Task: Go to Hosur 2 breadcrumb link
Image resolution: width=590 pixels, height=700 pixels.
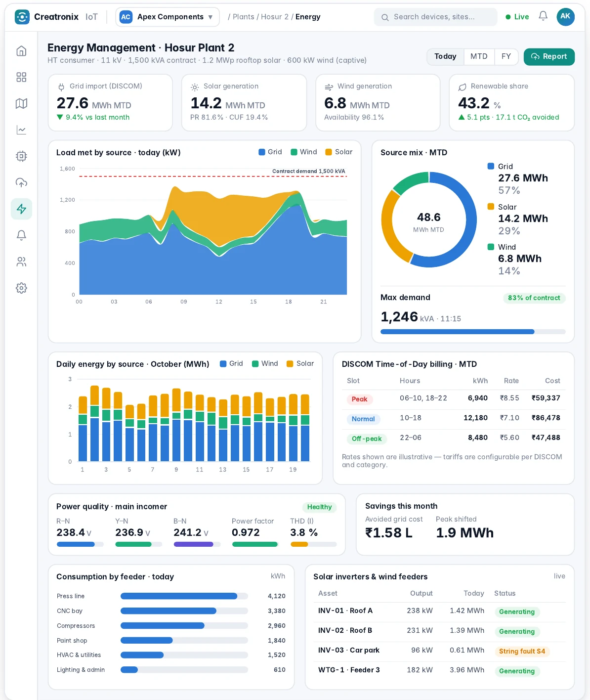Action: tap(275, 17)
